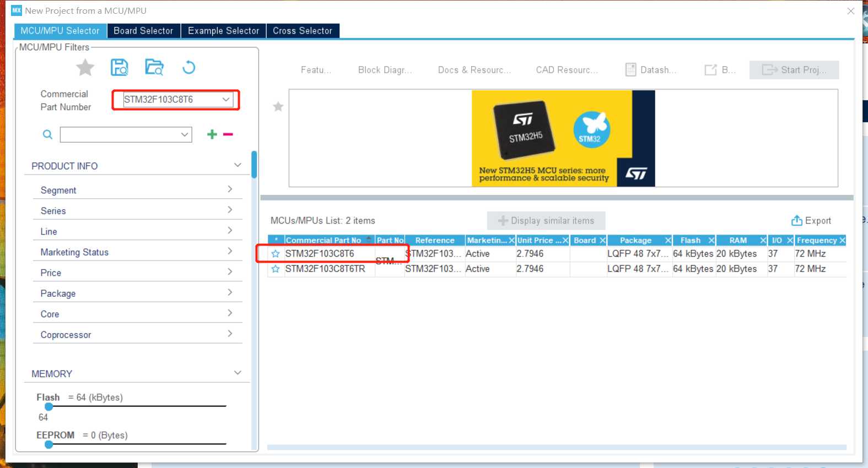Click the reset filters circular arrow icon

(188, 67)
